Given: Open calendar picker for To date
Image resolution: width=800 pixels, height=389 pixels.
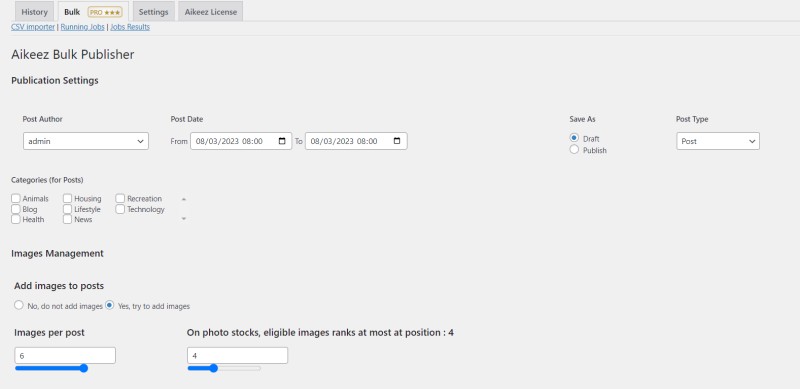Looking at the screenshot, I should point(397,141).
